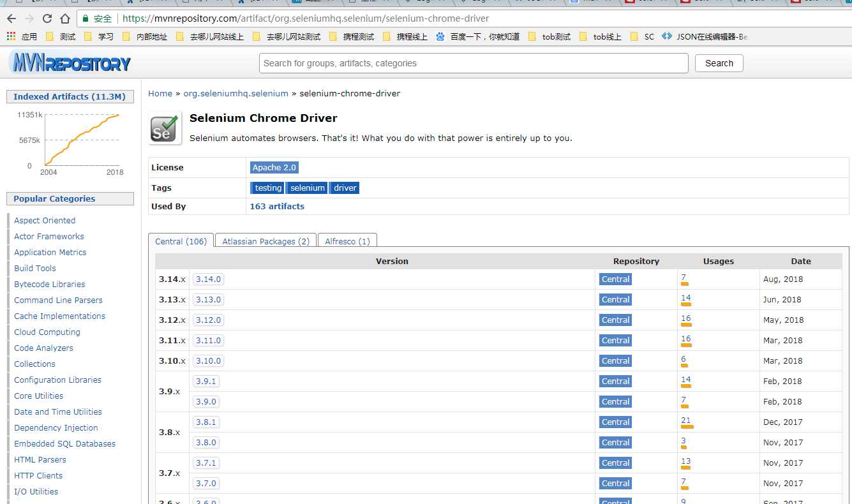Click the driver tag
852x504 pixels.
coord(345,188)
